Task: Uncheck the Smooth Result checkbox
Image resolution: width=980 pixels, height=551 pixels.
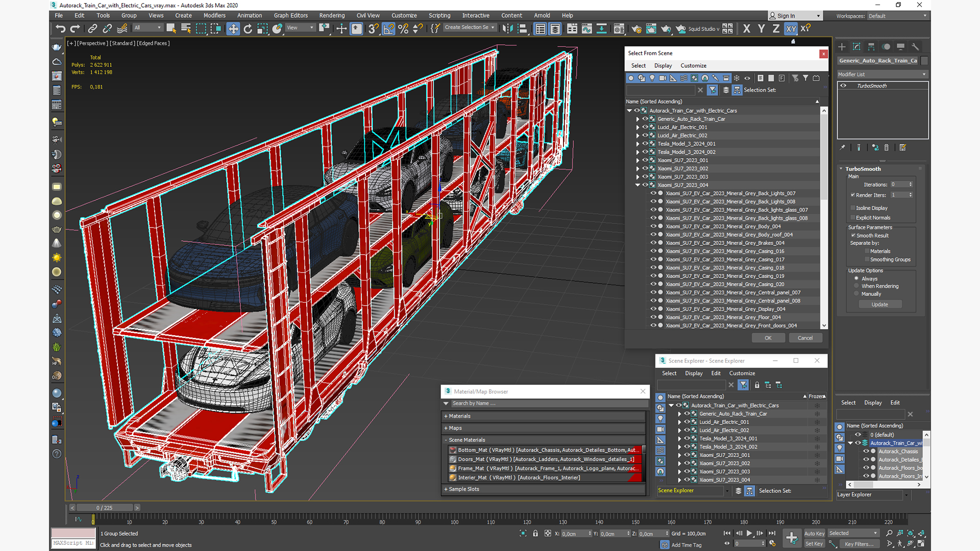Action: point(853,235)
